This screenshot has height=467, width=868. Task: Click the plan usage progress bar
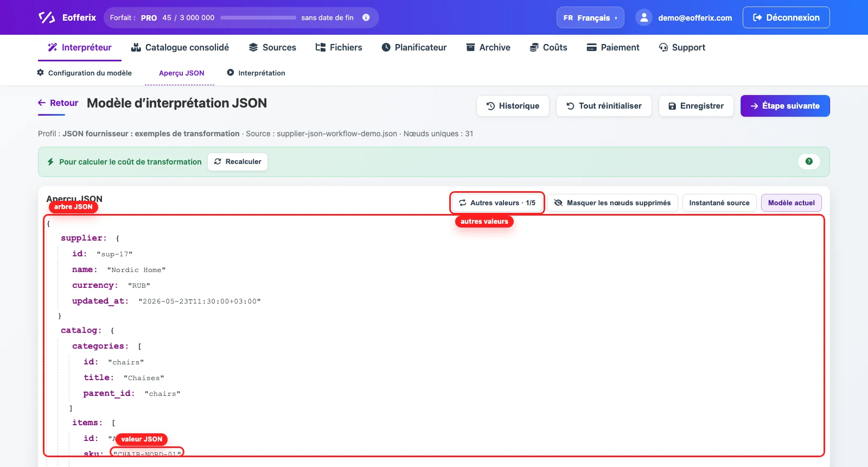coord(258,17)
